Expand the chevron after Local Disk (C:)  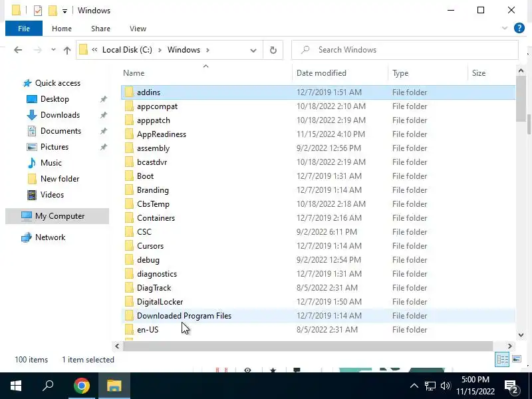click(x=160, y=50)
